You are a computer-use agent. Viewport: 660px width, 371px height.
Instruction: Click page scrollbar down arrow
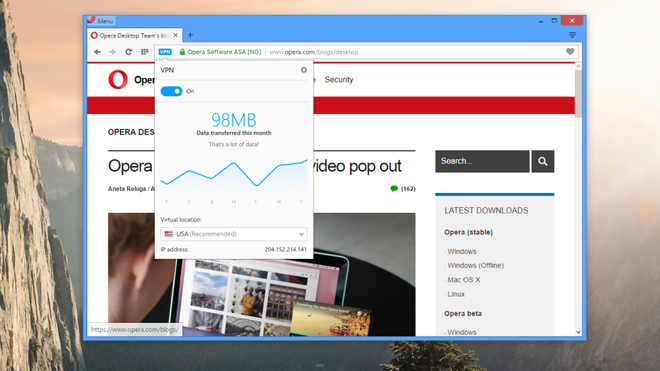click(x=578, y=332)
